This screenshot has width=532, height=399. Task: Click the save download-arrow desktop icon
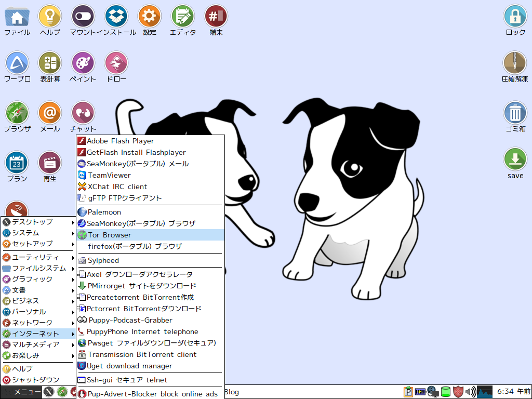click(x=515, y=159)
